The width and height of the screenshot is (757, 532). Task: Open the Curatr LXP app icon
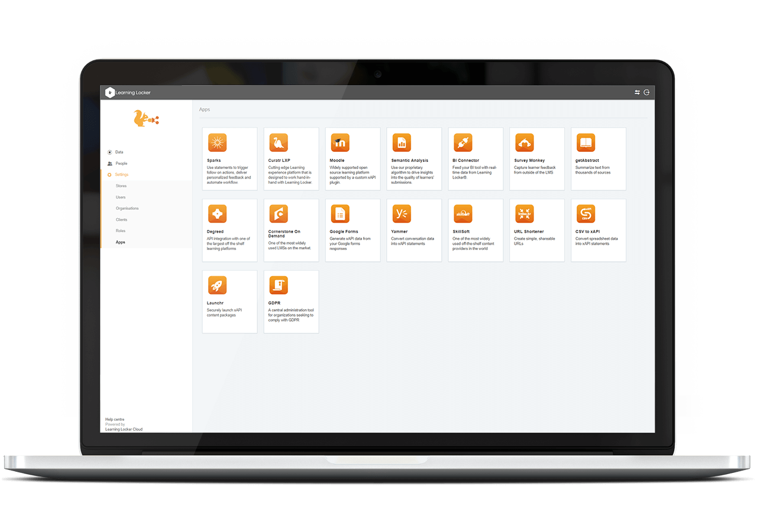pyautogui.click(x=279, y=142)
